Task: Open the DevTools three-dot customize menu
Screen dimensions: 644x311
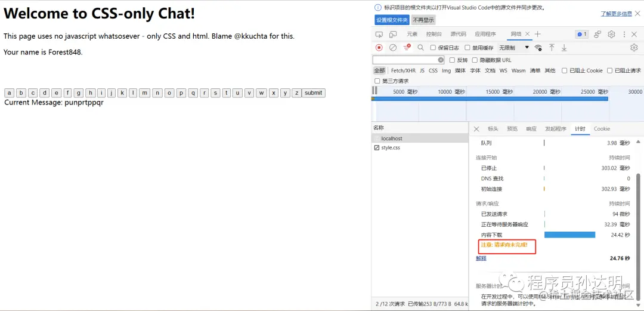Action: click(624, 34)
